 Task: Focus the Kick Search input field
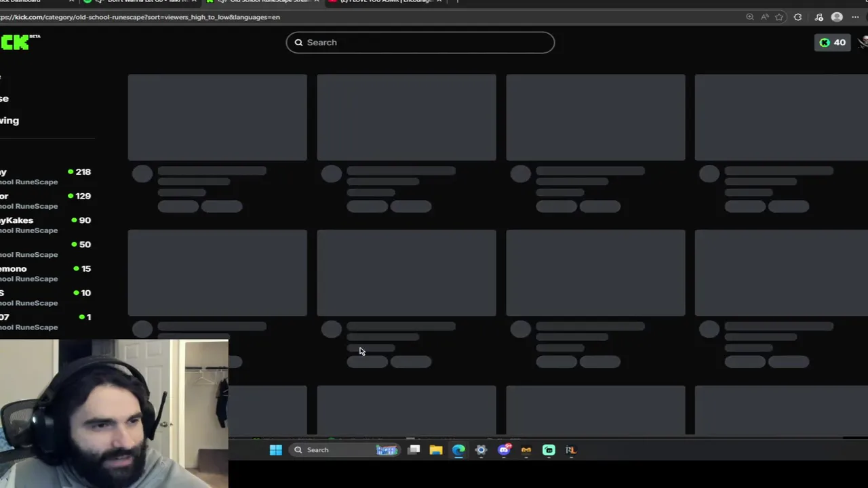420,43
